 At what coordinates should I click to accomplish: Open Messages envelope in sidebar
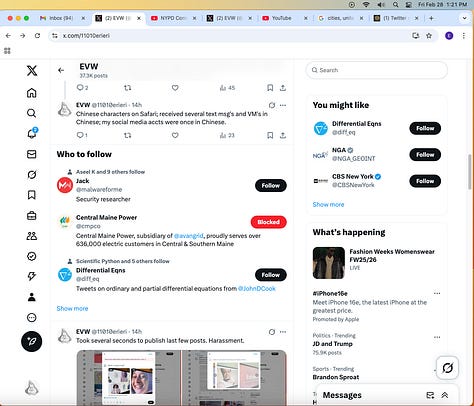pos(32,154)
